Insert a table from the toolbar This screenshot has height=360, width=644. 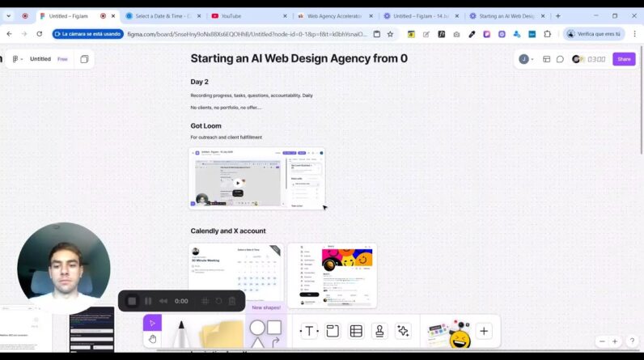[356, 331]
